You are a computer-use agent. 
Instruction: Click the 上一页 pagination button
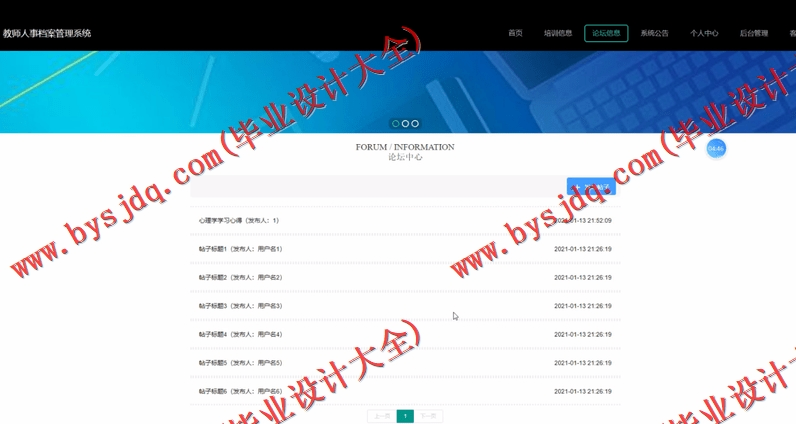coord(382,416)
